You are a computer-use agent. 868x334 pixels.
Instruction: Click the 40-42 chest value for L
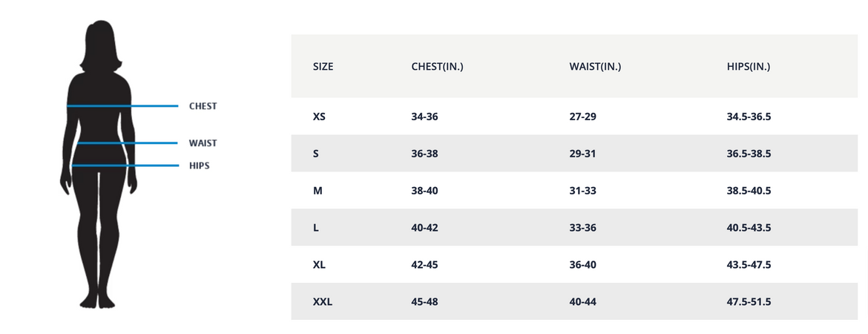[425, 228]
